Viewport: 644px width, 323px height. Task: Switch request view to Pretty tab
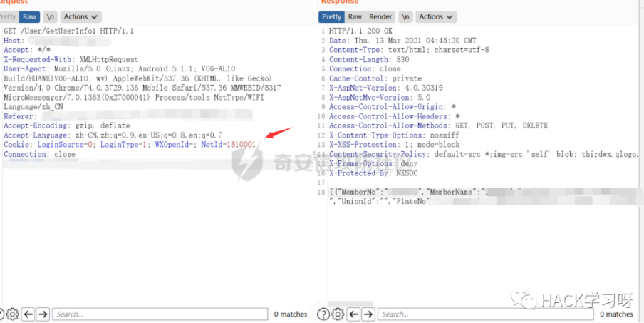tap(9, 17)
